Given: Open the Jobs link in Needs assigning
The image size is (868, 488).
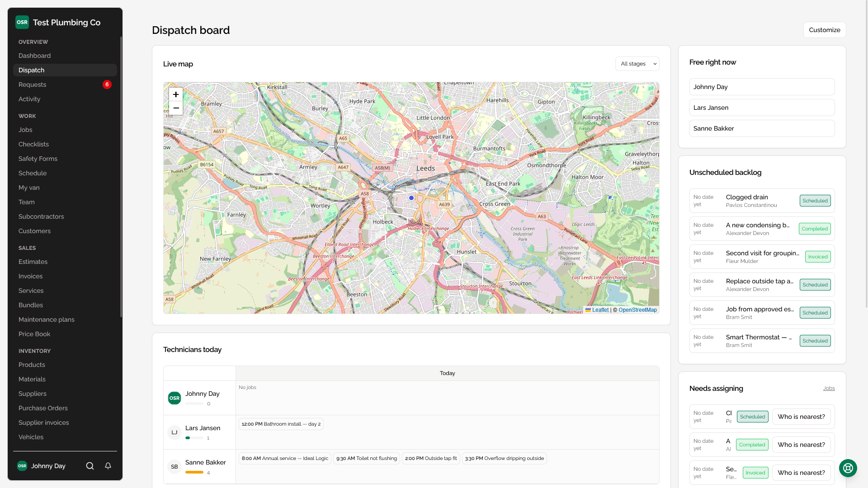Looking at the screenshot, I should 829,388.
